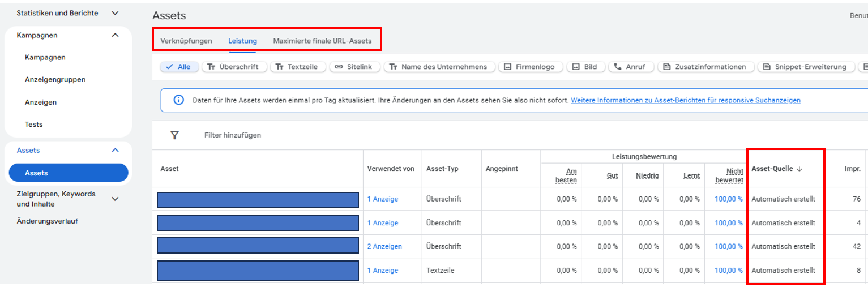
Task: Open 1 Anzeige link with 76 impressions
Action: 383,199
